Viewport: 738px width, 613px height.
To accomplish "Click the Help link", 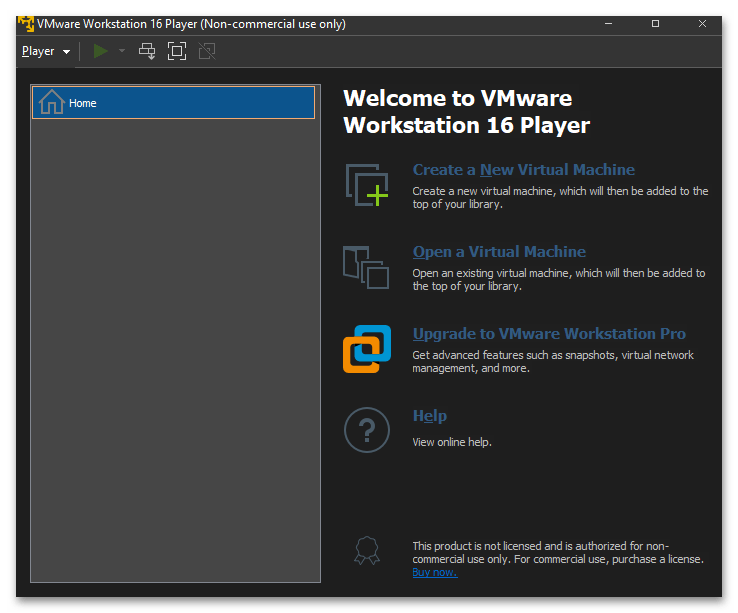I will [430, 416].
